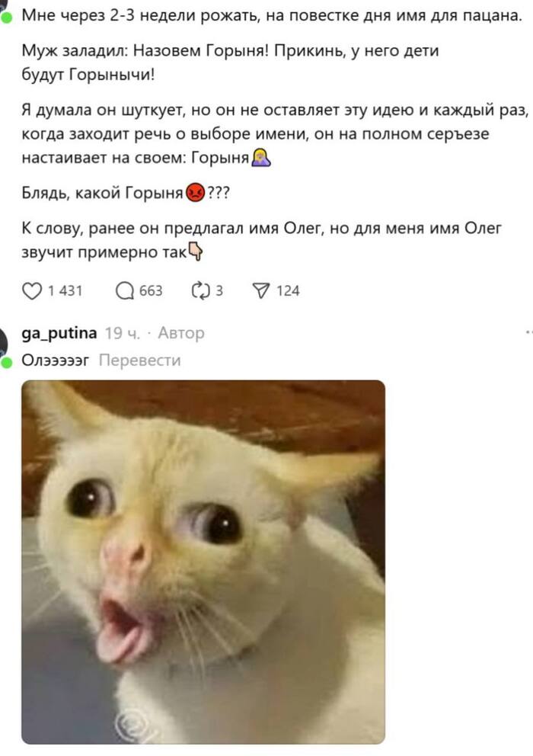Open the three-dot menu on ga_putina's reply

point(528,332)
